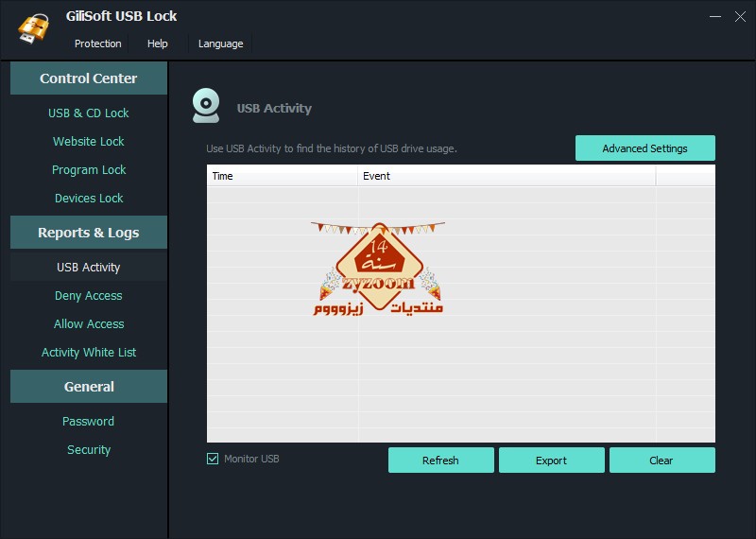The image size is (756, 539).
Task: Go to USB & CD Lock
Action: point(89,113)
